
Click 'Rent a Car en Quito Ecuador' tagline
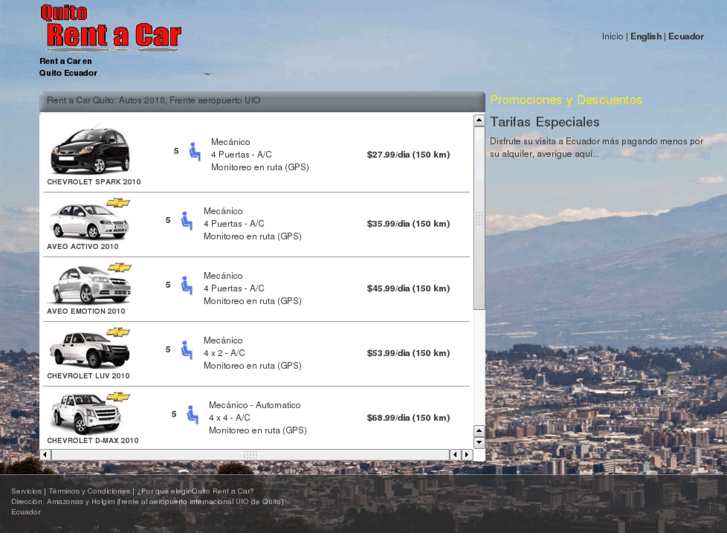[x=68, y=67]
